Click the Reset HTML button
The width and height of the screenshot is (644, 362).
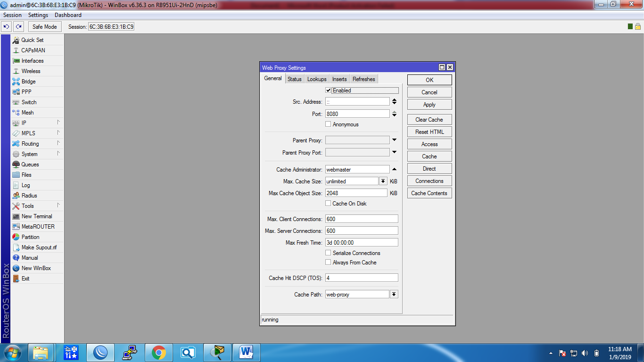point(429,132)
